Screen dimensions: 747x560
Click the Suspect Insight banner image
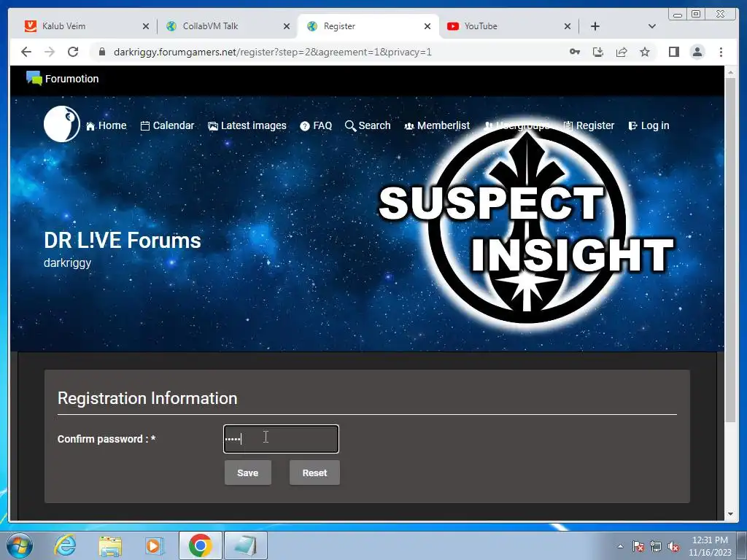point(527,226)
